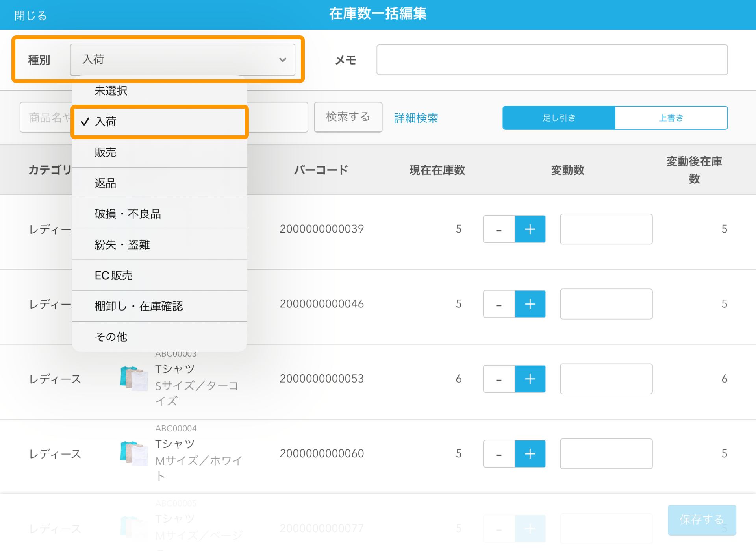This screenshot has width=756, height=551.
Task: Choose 販売 from the dropdown list
Action: click(x=159, y=152)
